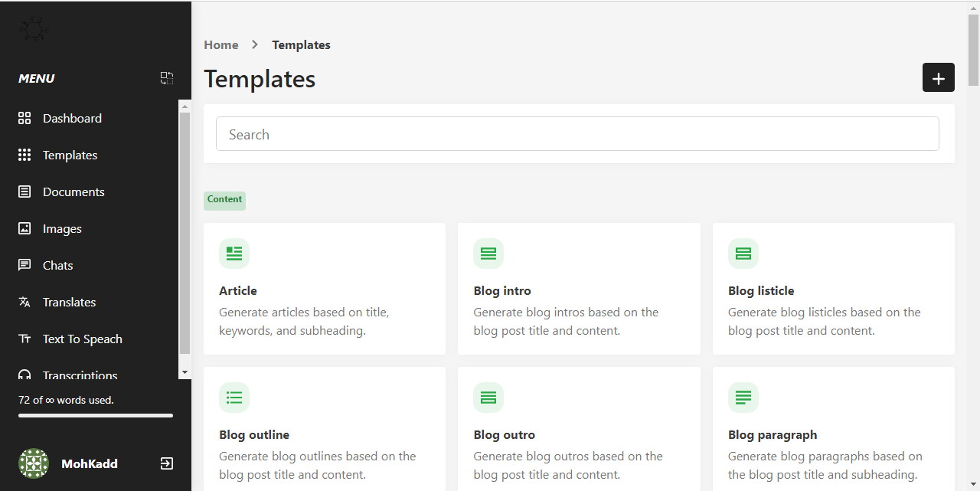
Task: Click the Blog outro template icon
Action: pyautogui.click(x=488, y=398)
